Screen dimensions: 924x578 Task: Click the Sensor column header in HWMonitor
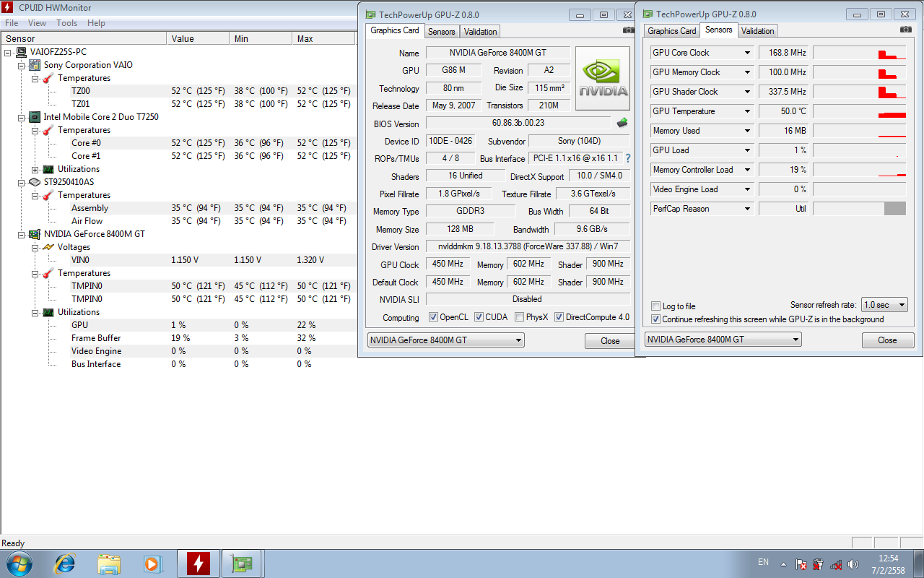click(x=83, y=38)
